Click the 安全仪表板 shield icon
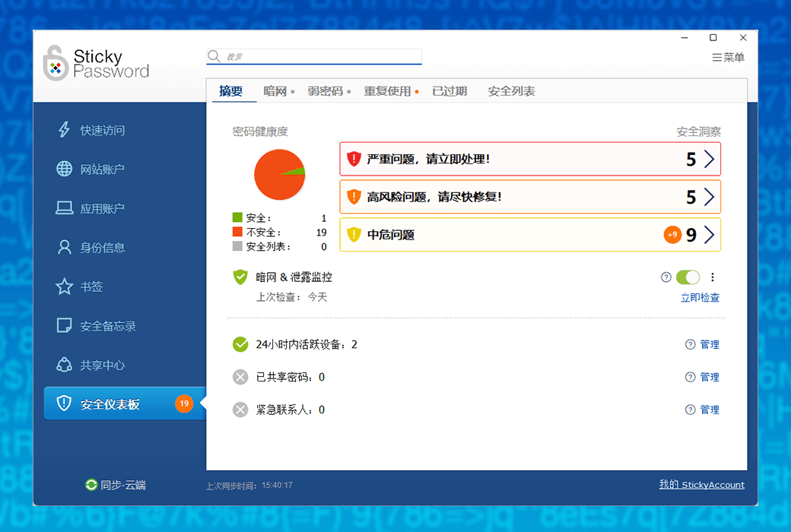Image resolution: width=791 pixels, height=532 pixels. click(64, 404)
